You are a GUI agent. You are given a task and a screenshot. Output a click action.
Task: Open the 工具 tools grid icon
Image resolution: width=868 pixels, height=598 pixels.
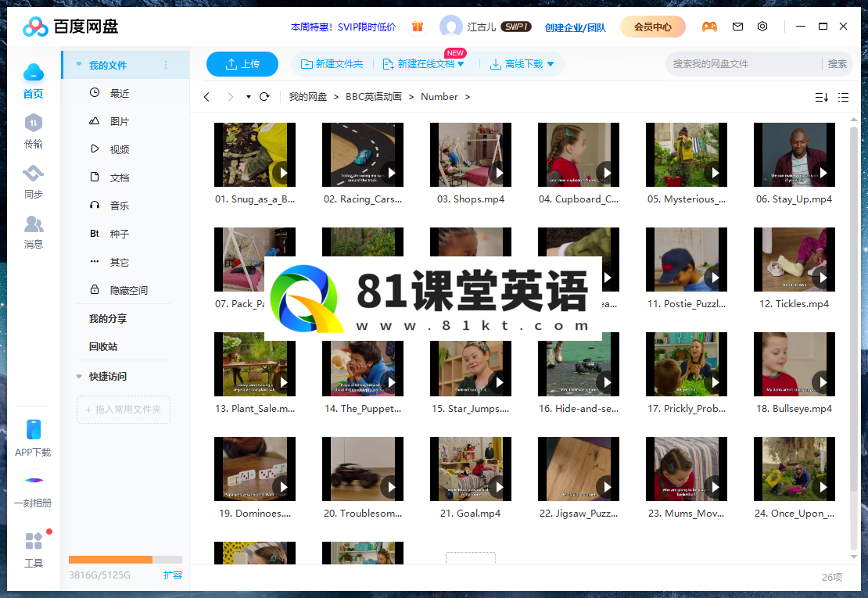point(34,540)
